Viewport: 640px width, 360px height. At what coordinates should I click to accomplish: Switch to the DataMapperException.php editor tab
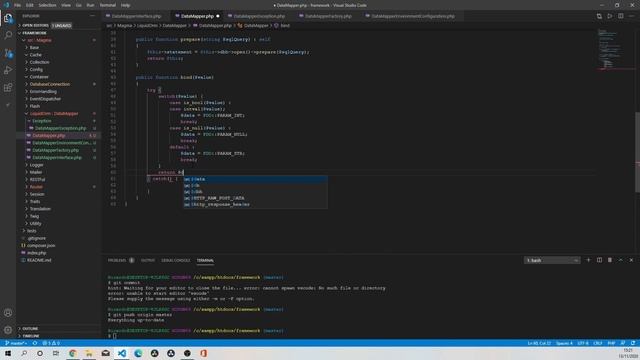(x=259, y=16)
